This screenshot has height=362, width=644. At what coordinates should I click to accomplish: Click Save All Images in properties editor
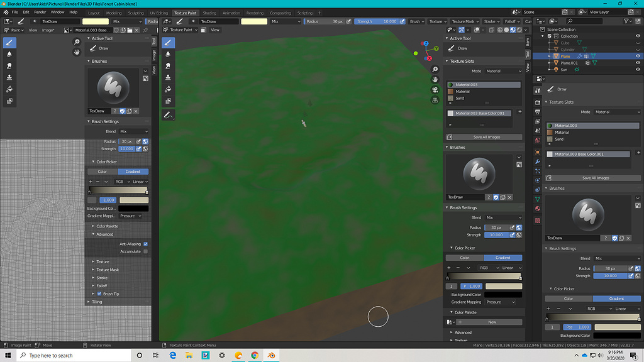tap(592, 178)
